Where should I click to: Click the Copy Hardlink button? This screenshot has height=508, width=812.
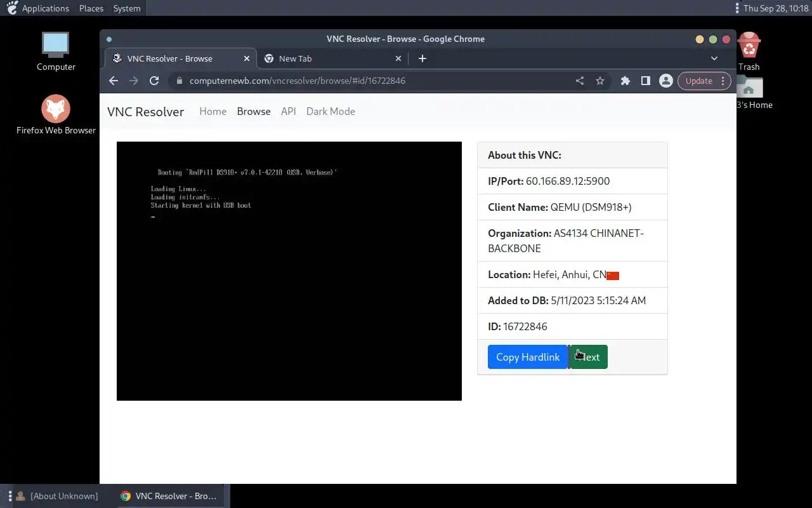pyautogui.click(x=528, y=357)
